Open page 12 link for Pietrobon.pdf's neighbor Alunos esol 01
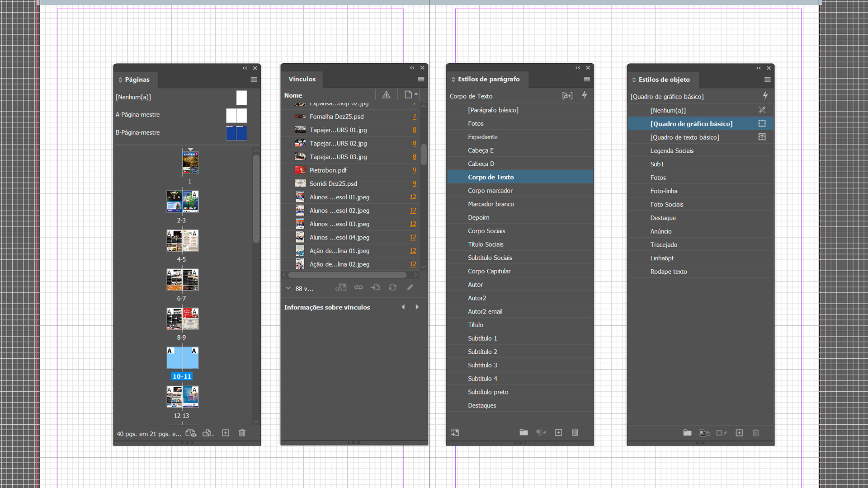The image size is (868, 488). [x=413, y=197]
